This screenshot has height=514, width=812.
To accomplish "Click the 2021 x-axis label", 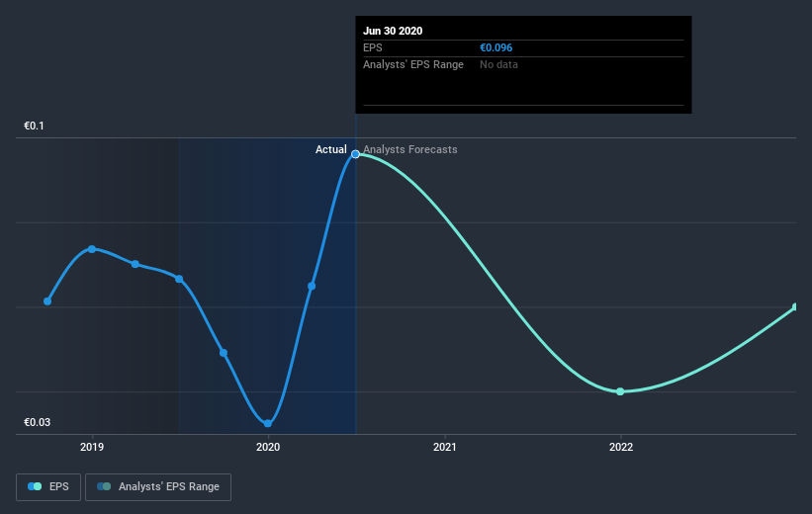I will click(x=445, y=447).
